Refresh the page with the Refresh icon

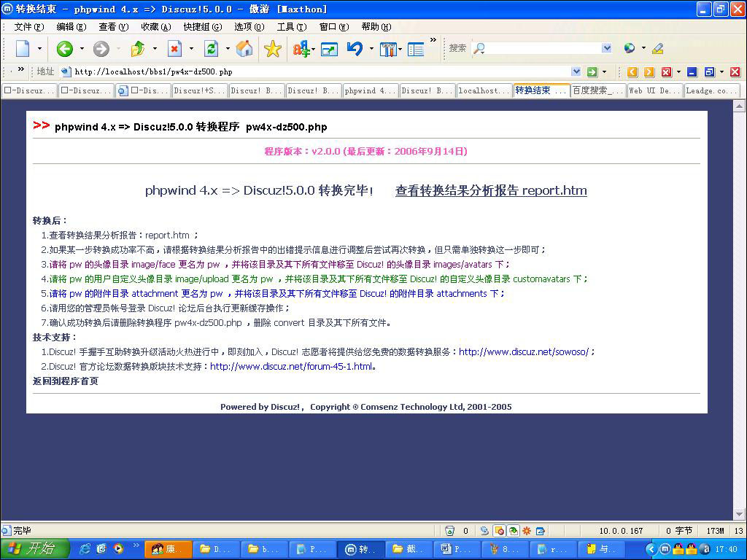click(211, 49)
